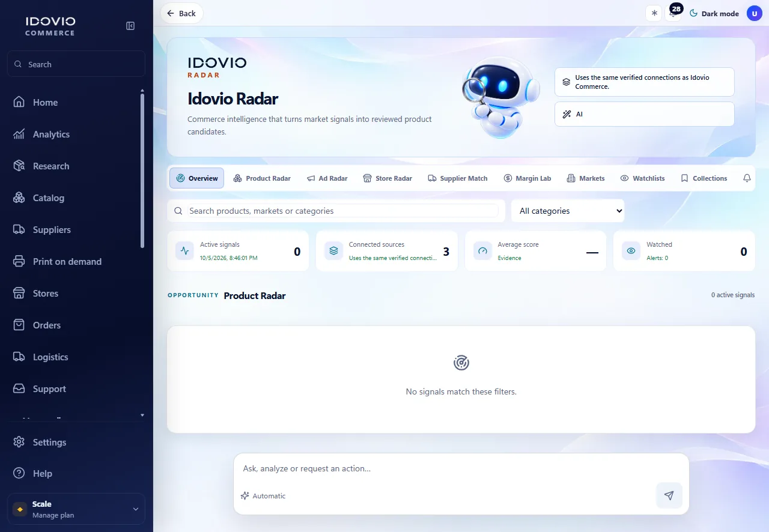Toggle Dark mode

tap(714, 13)
